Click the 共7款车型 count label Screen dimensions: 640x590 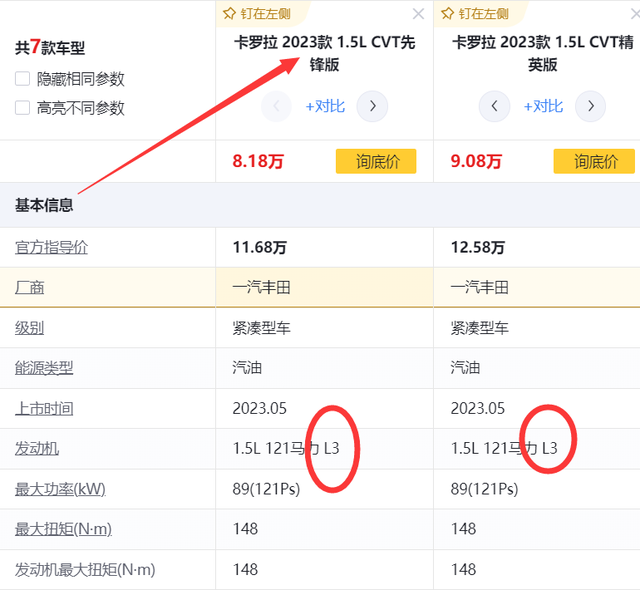[x=50, y=47]
